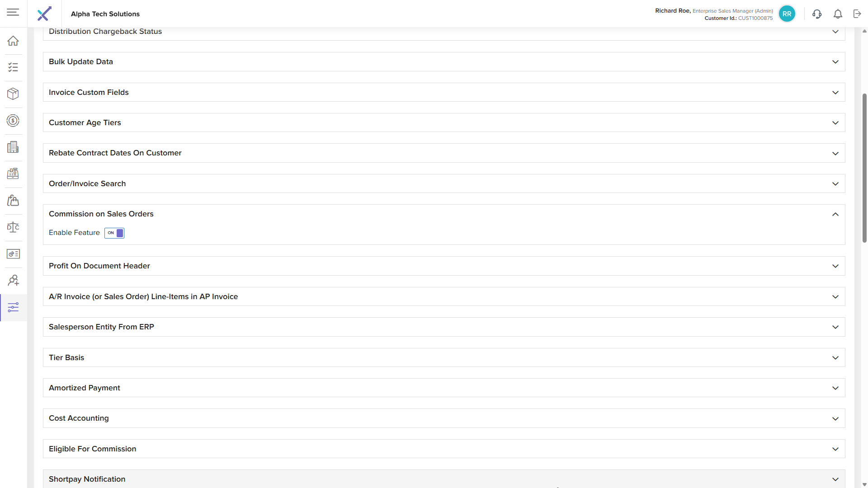The width and height of the screenshot is (868, 488).
Task: Open the balance scale sidebar icon
Action: [13, 227]
